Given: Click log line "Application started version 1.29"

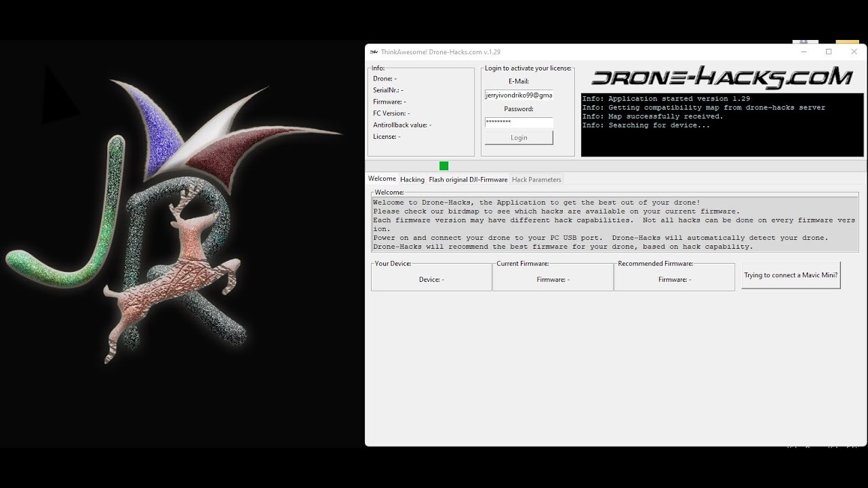Looking at the screenshot, I should point(666,99).
